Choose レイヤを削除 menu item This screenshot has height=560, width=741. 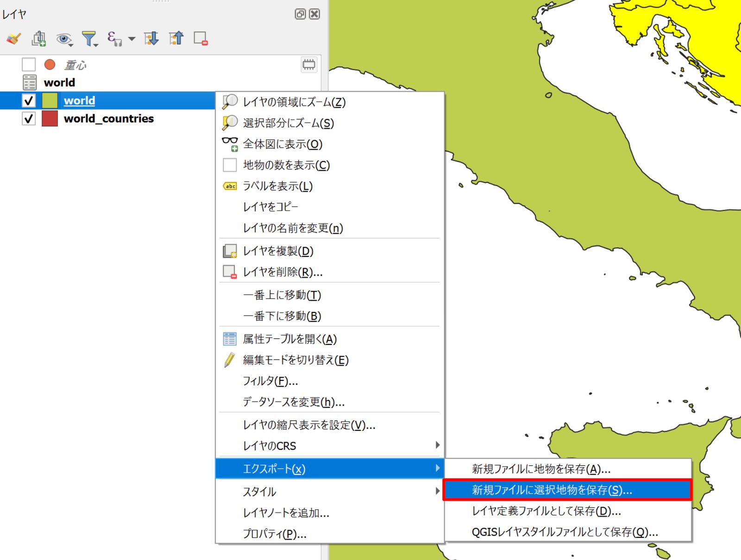[330, 272]
